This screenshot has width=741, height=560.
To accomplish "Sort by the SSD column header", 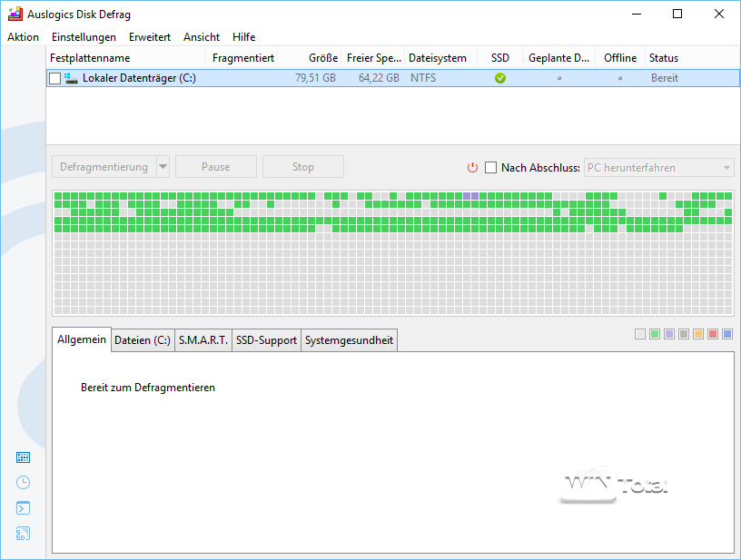I will (500, 58).
